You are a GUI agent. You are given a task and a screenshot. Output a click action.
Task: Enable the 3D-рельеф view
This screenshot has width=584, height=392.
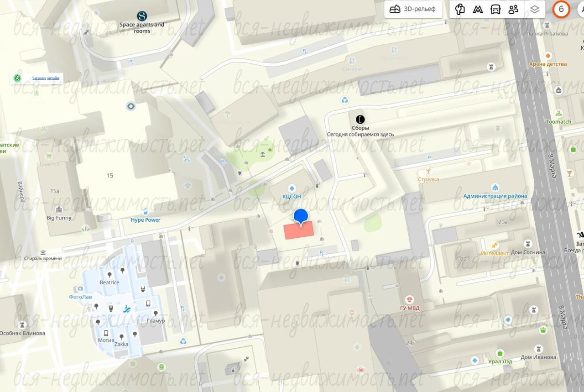coord(413,9)
